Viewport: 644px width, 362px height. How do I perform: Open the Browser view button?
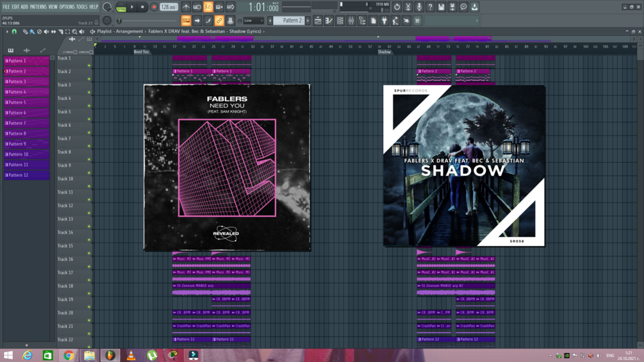(362, 21)
